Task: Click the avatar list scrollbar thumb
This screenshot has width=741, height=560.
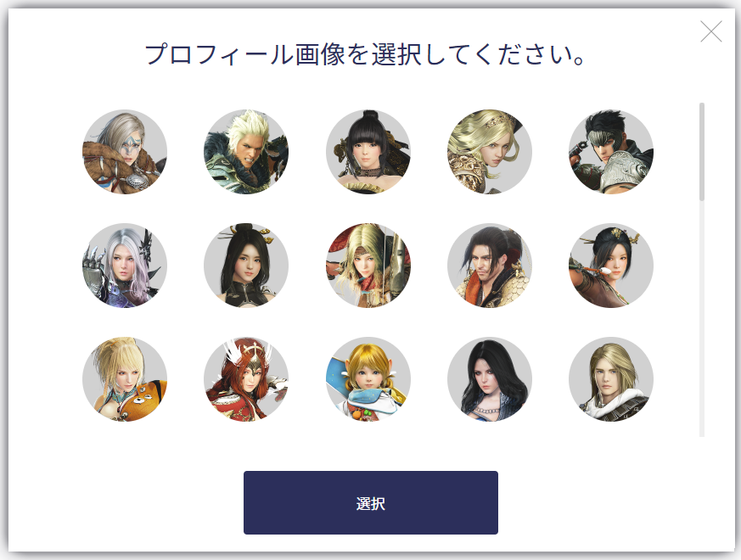Action: click(702, 151)
